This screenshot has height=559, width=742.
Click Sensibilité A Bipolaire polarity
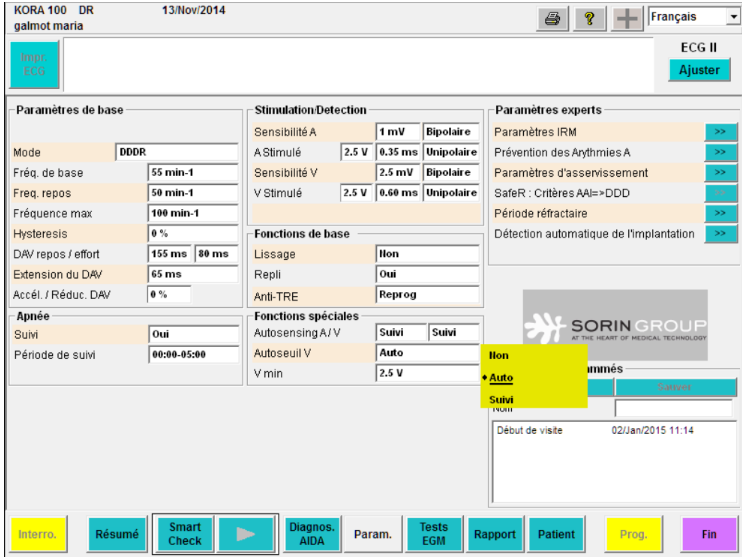[x=451, y=132]
